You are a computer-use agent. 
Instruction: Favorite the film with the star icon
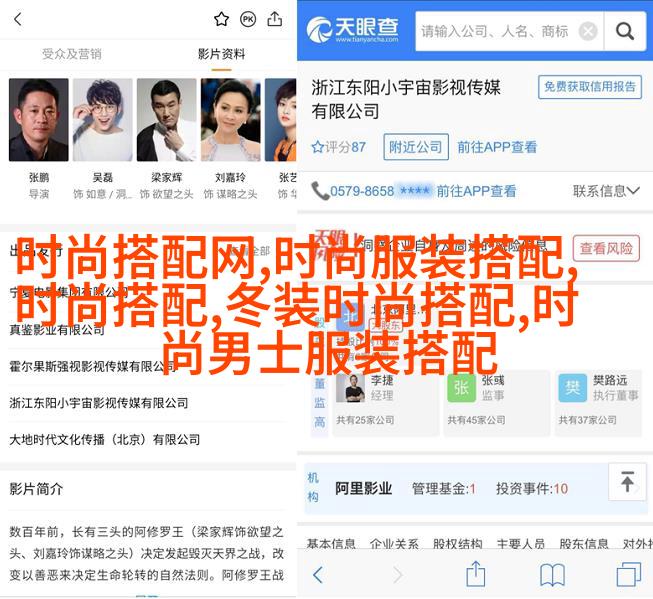point(221,19)
